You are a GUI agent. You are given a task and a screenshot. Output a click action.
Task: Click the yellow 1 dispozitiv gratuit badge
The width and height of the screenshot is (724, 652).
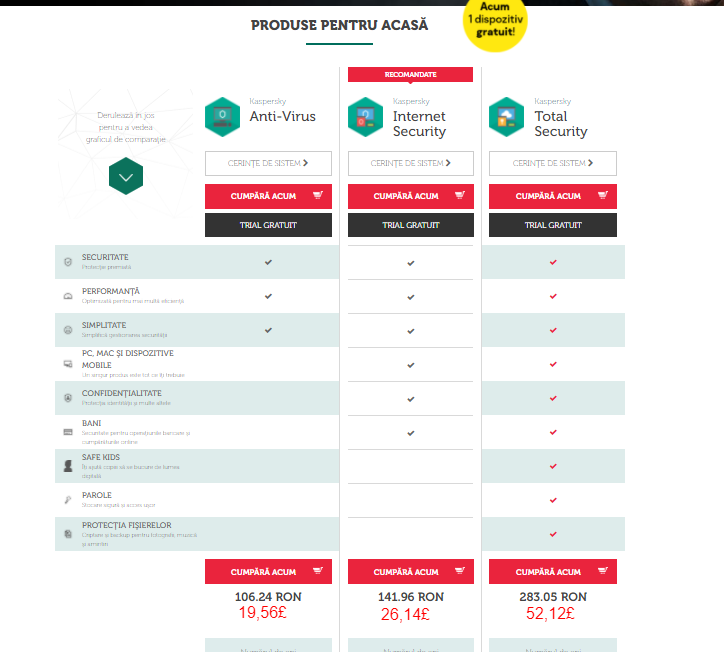495,22
